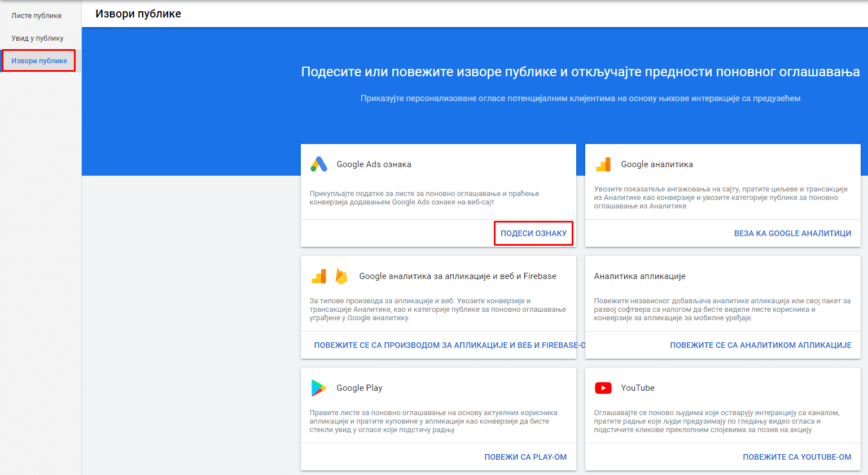The height and width of the screenshot is (475, 868).
Task: Click the Google Play card title
Action: pos(360,388)
